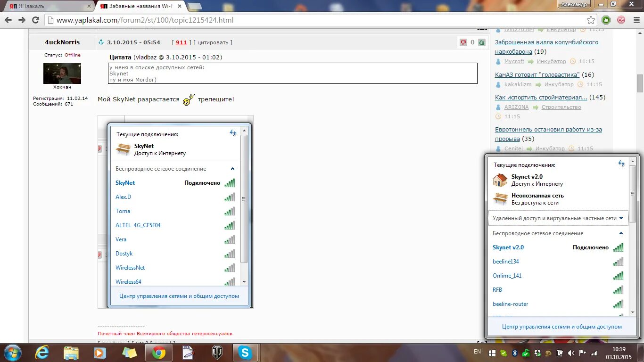Expand Удаленный доступ и виртуальные частные сети
The image size is (644, 362).
point(558,218)
